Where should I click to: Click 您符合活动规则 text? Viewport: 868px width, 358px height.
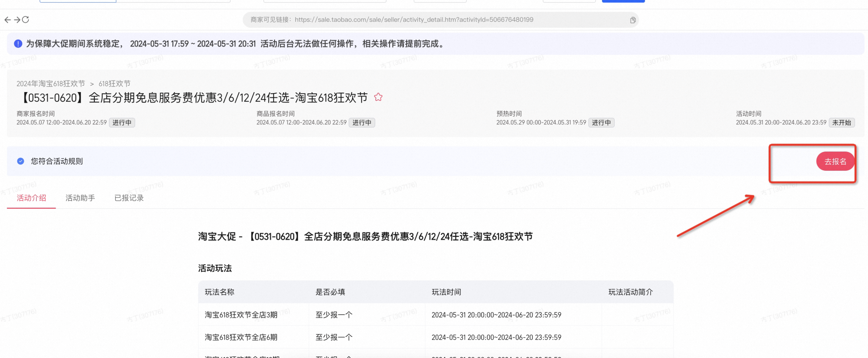point(57,161)
